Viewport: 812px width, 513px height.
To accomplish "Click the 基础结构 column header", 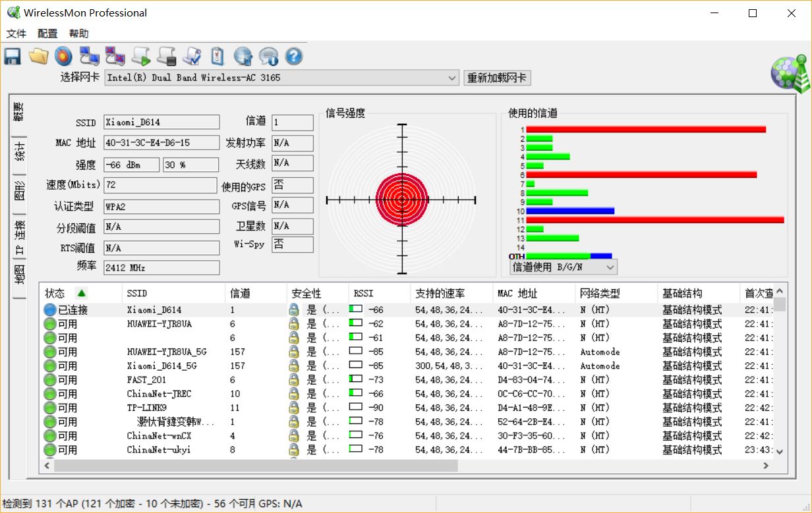I will click(699, 293).
